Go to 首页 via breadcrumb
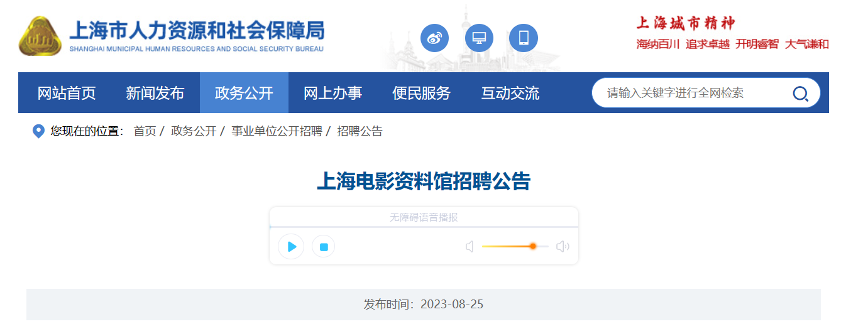 point(145,131)
